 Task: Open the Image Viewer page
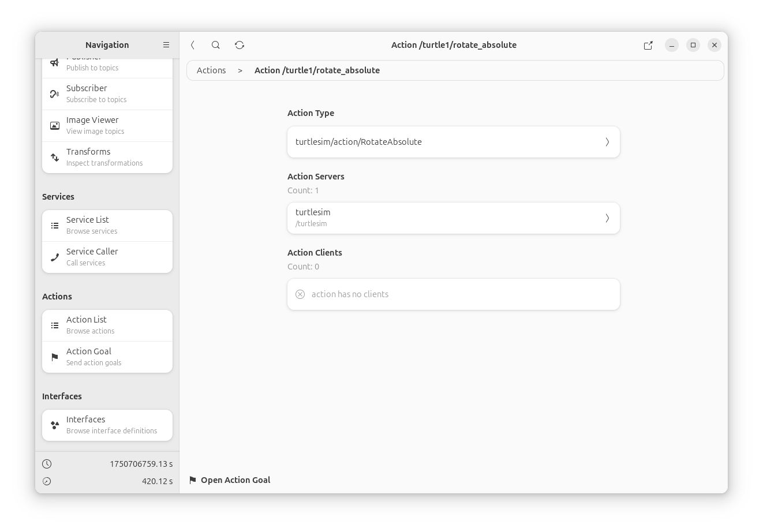tap(107, 126)
